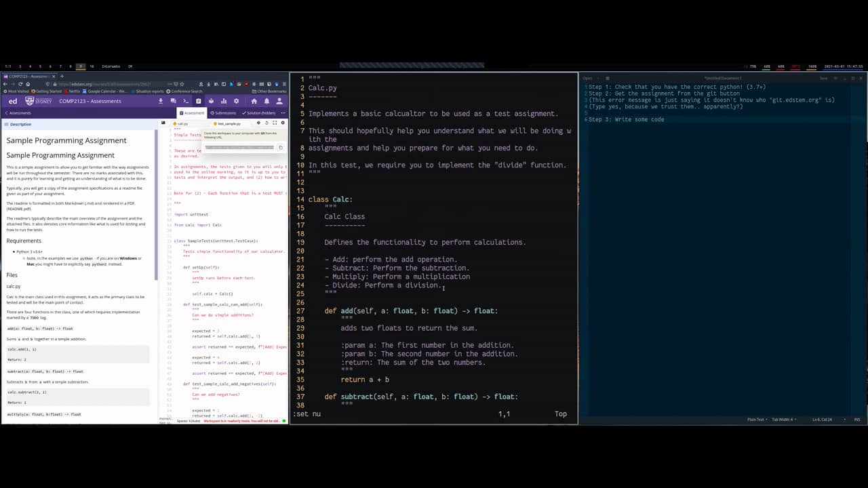
Task: Bookmark this page with star icon
Action: coord(182,83)
